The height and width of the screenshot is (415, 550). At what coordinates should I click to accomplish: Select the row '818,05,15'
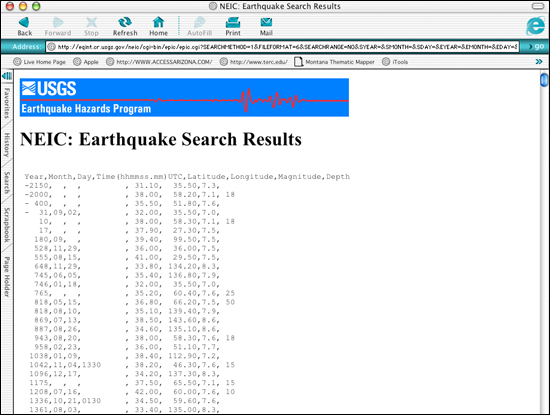[134, 302]
